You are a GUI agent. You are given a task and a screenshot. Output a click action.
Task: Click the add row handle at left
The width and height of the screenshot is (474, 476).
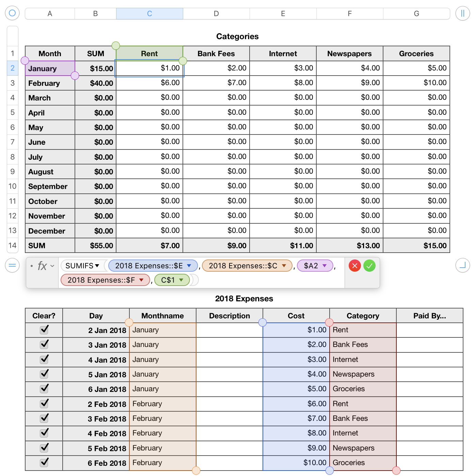pos(12,265)
